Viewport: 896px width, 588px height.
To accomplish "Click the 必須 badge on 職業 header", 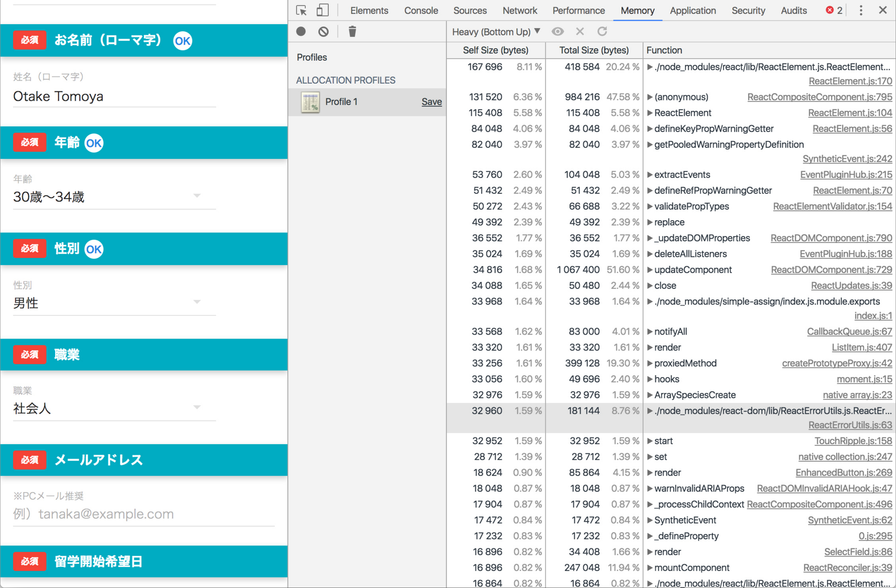I will (x=30, y=355).
